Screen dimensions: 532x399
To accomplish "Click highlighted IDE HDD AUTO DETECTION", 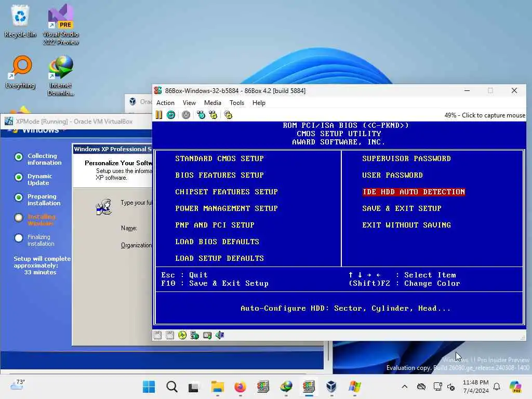I will pyautogui.click(x=414, y=192).
